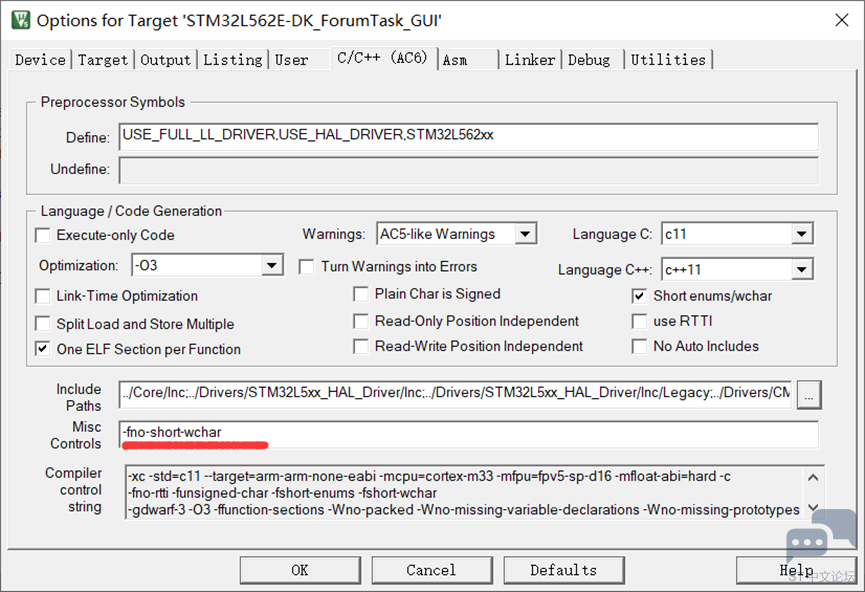Click the Misc Controls input field

pyautogui.click(x=468, y=434)
